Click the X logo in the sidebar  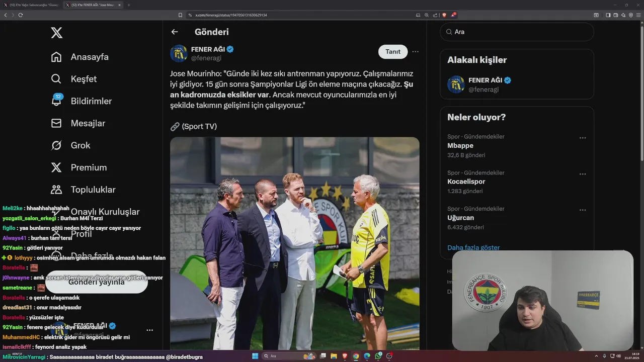[x=57, y=33]
